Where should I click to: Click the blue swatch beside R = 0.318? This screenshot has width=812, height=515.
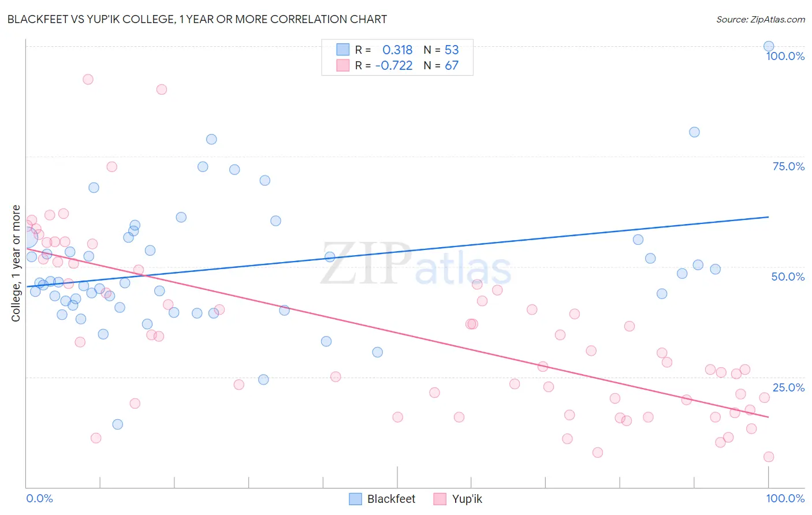[x=343, y=50]
